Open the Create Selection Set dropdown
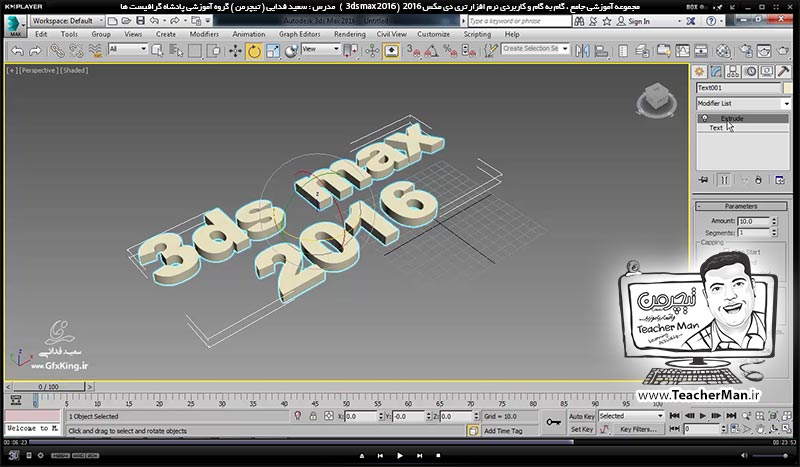Screen dimensions: 800x467 535,49
